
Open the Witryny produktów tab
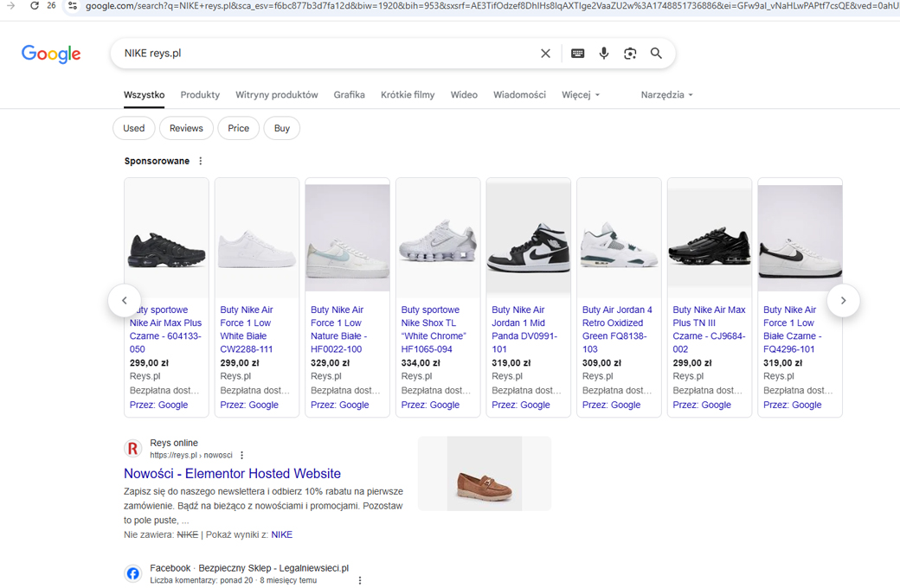click(277, 94)
